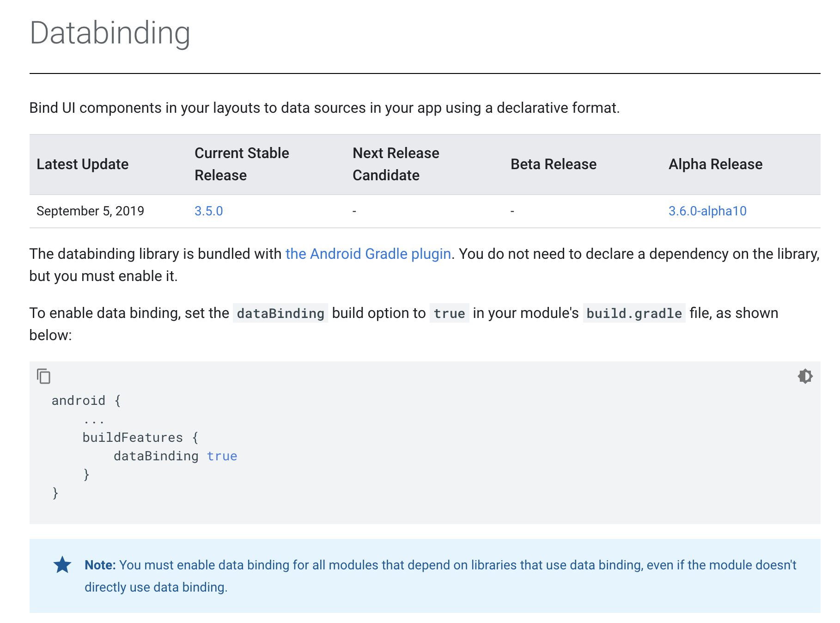Click the inline build.gradle code term
The image size is (840, 623).
tap(633, 313)
